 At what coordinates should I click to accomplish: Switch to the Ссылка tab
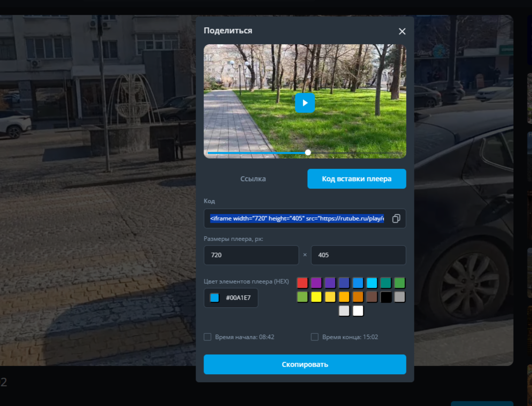[253, 179]
